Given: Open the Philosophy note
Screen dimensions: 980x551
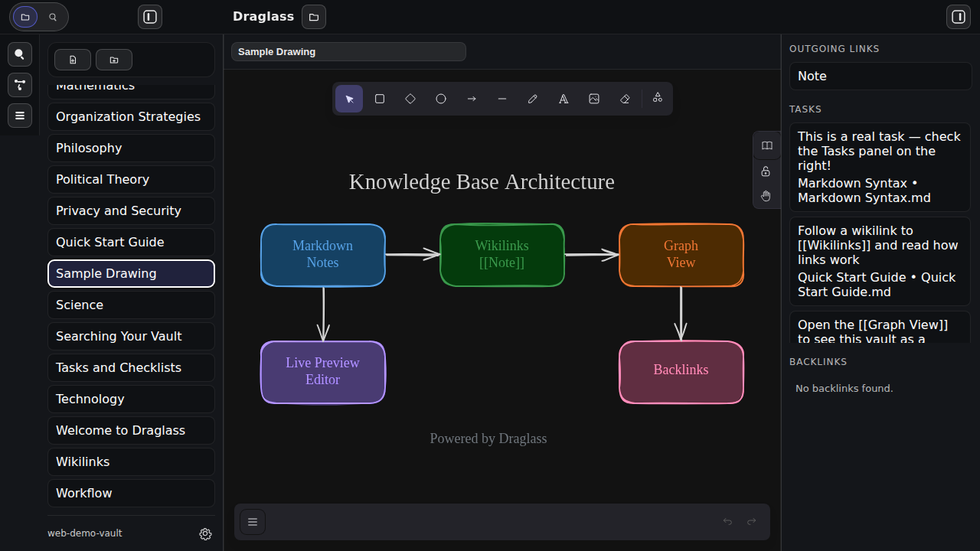Looking at the screenshot, I should tap(131, 148).
